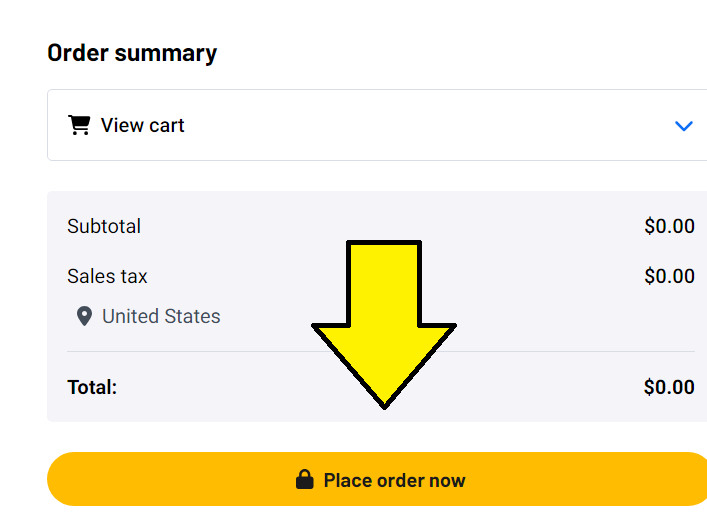Click the right wing of the yellow arrowhead
Image resolution: width=707 pixels, height=522 pixels.
tap(436, 333)
